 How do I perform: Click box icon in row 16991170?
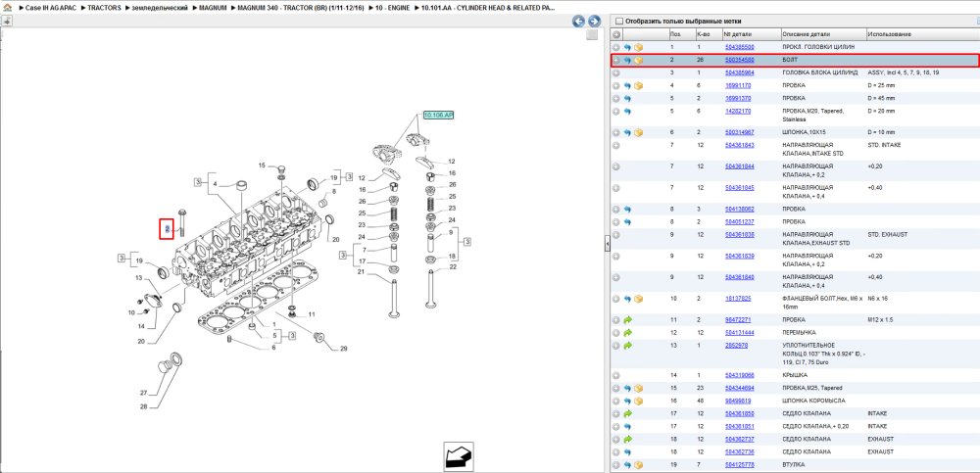coord(639,85)
